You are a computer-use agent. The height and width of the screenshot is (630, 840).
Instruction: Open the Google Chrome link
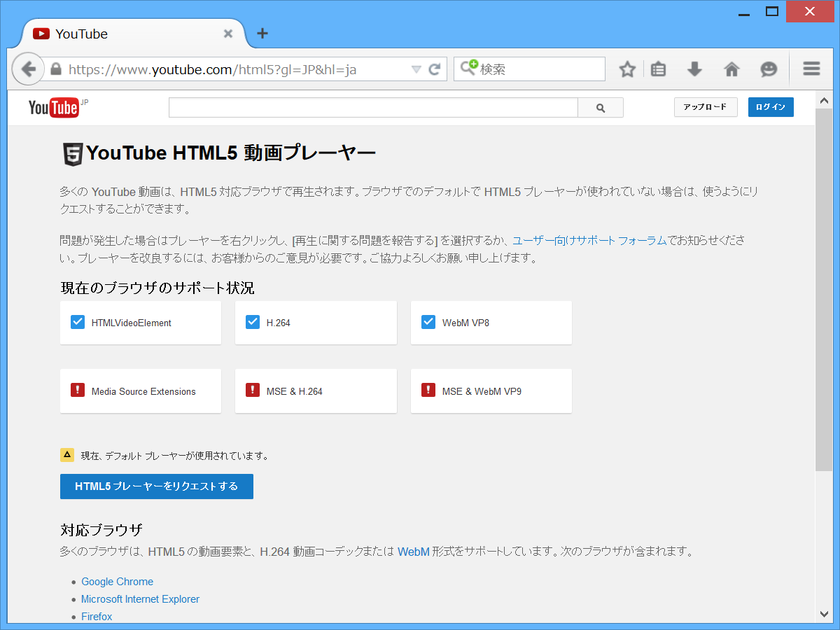pos(117,582)
